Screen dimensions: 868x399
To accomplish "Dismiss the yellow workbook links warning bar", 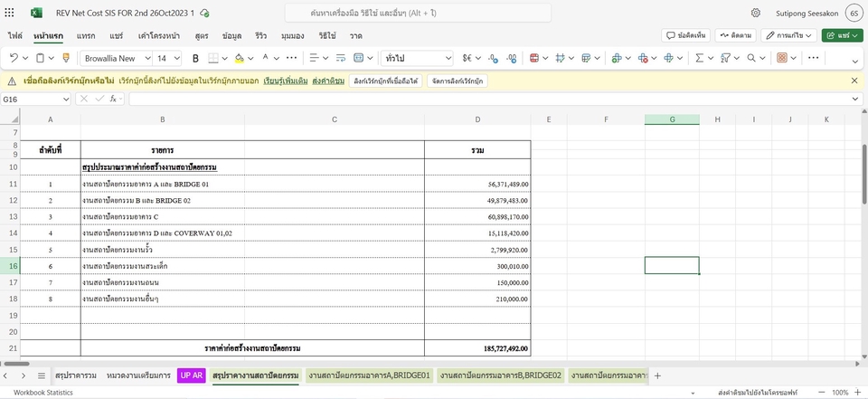I will pyautogui.click(x=854, y=81).
